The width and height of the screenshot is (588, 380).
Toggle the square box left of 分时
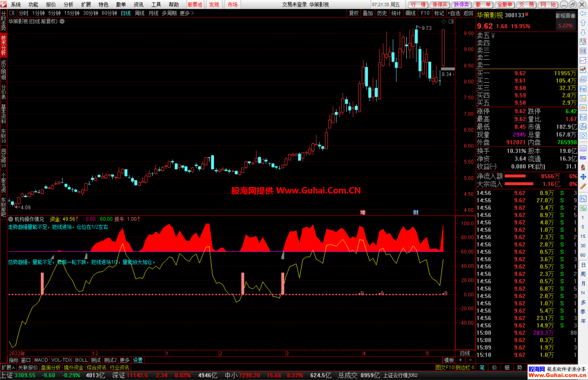pyautogui.click(x=12, y=13)
